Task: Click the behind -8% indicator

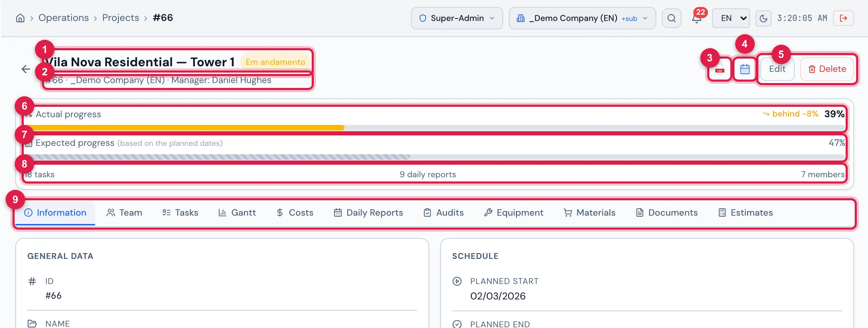Action: [790, 114]
